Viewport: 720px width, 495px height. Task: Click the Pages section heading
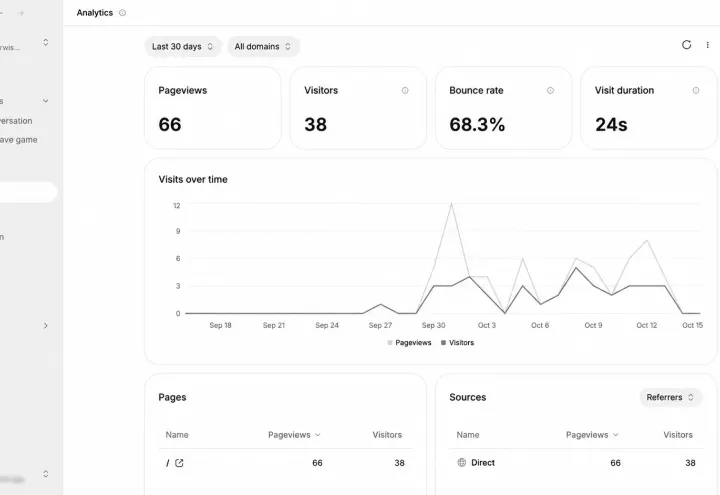pyautogui.click(x=172, y=397)
